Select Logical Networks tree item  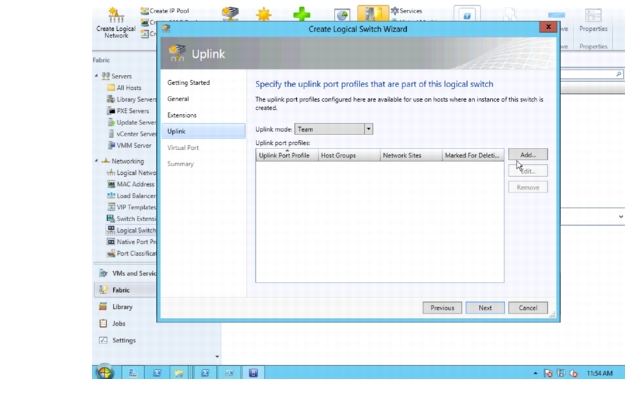pos(131,173)
